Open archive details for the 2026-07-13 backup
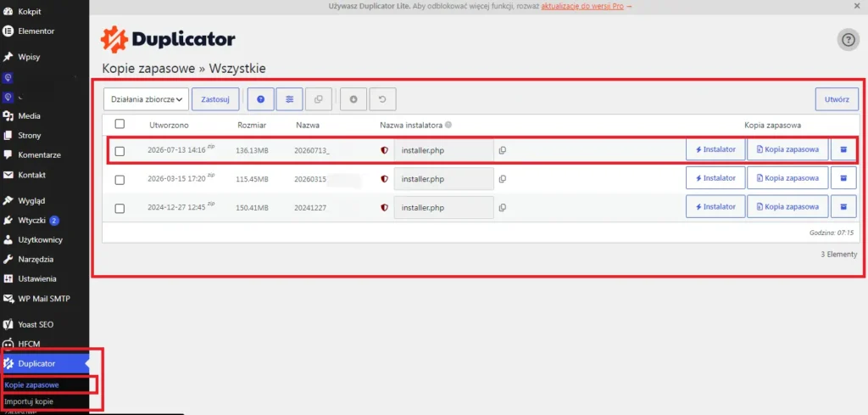This screenshot has width=868, height=415. click(x=843, y=149)
